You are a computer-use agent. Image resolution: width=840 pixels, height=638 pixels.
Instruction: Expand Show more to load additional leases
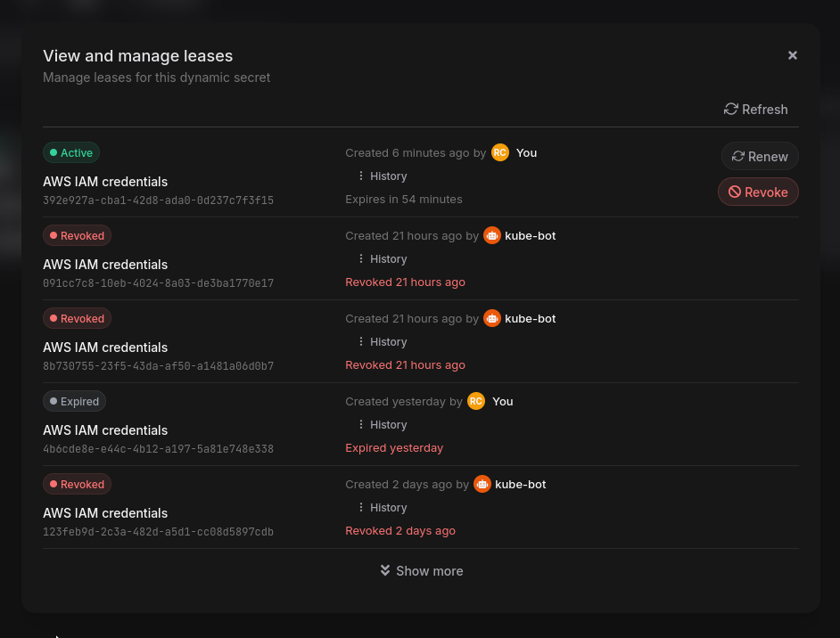click(x=421, y=570)
